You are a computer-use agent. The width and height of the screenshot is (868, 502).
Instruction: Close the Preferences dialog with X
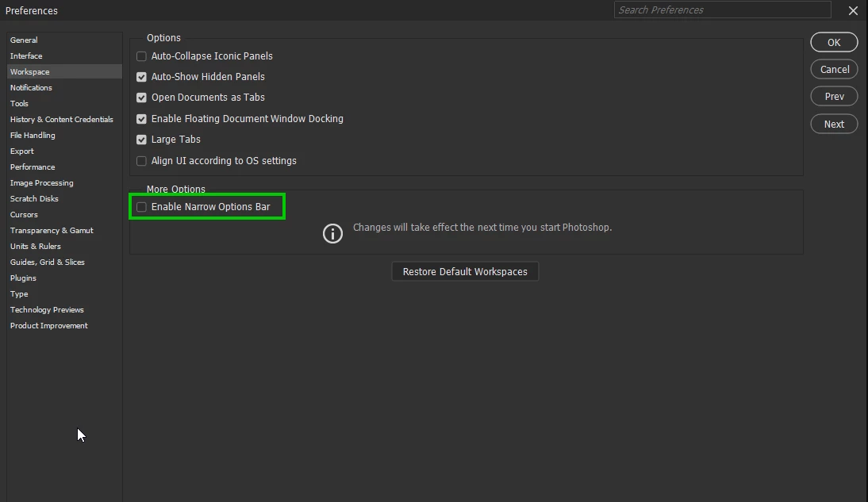(853, 10)
